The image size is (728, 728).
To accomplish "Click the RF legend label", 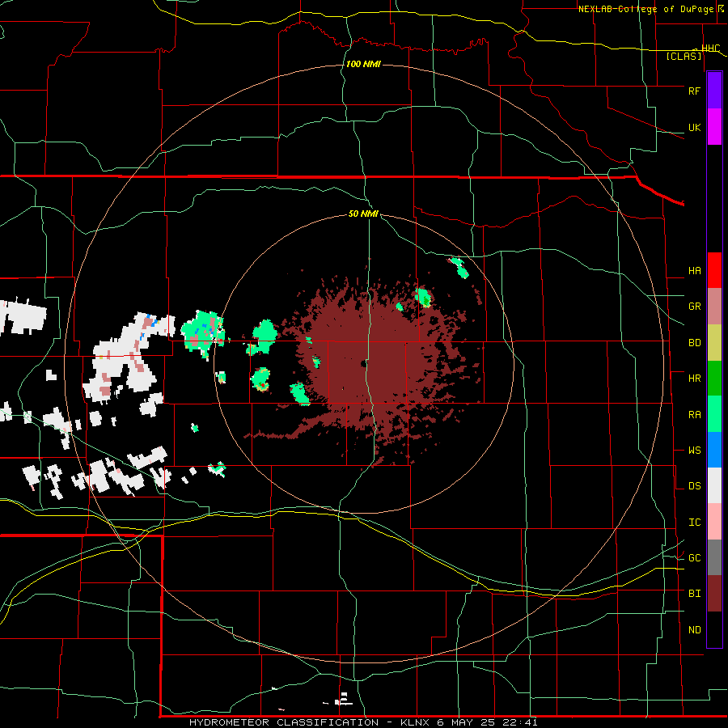I will [x=694, y=91].
